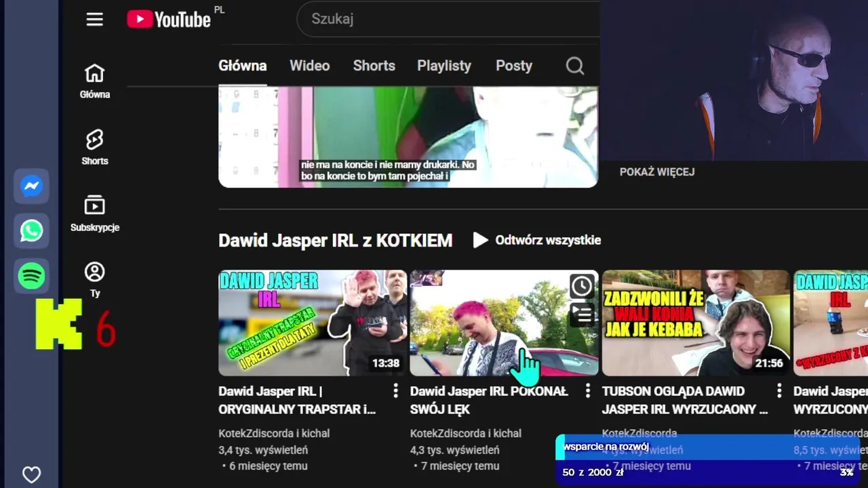
Task: Add hovered video to queue icon
Action: click(582, 314)
